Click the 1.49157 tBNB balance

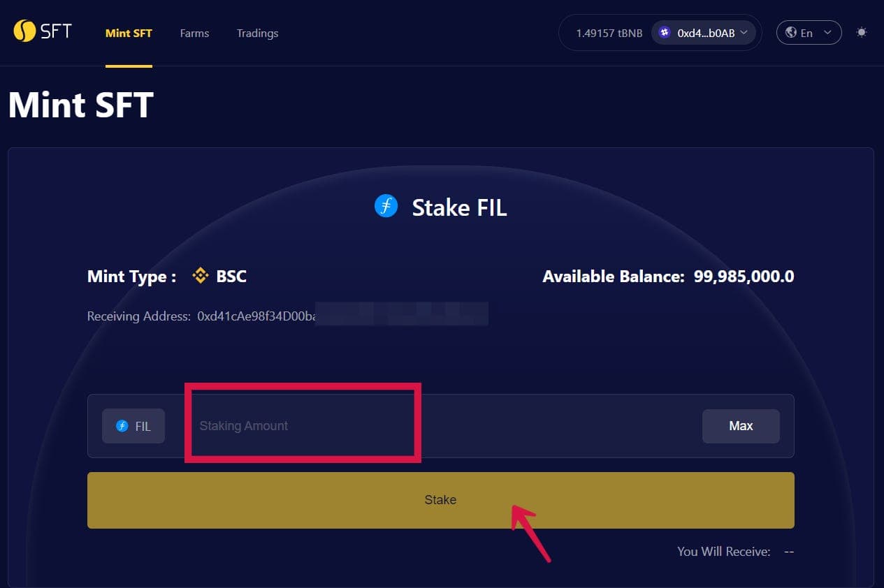click(x=609, y=33)
